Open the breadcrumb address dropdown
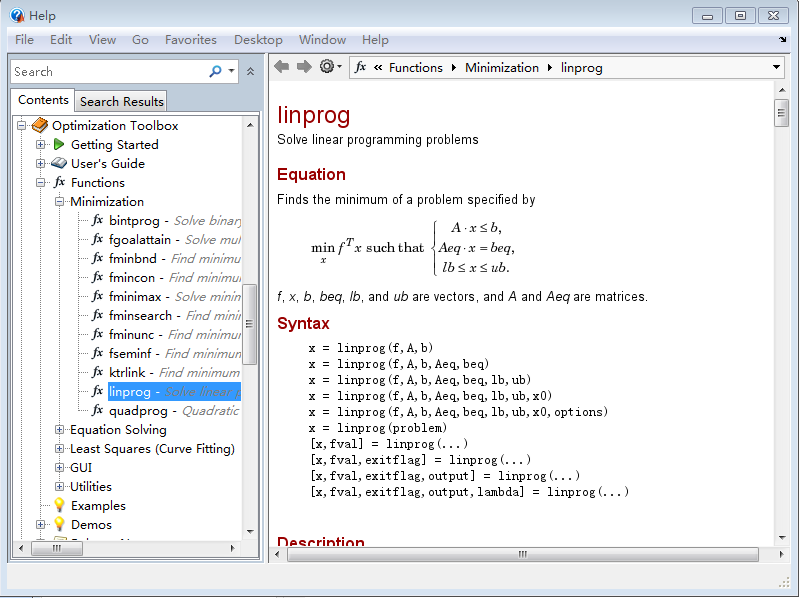The width and height of the screenshot is (799, 598). click(776, 67)
